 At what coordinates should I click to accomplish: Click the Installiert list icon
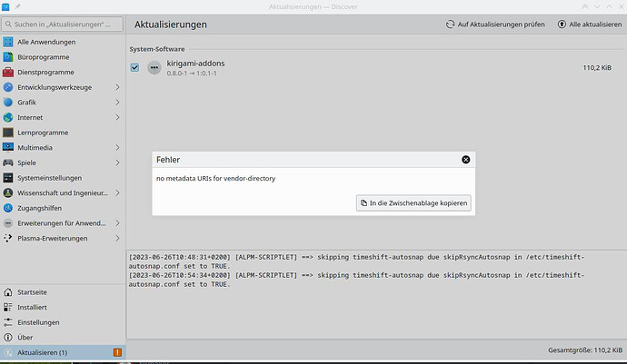click(8, 307)
